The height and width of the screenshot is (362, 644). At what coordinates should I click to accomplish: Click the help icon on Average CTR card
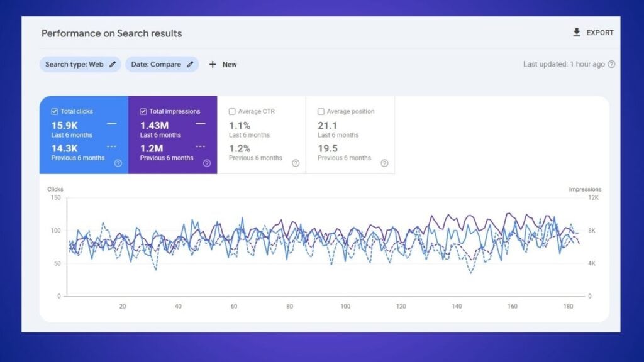pos(296,163)
